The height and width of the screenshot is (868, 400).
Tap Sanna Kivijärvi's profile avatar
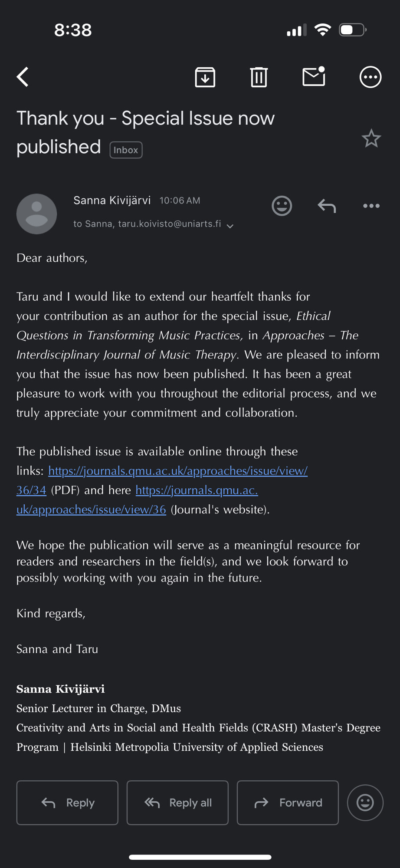[x=37, y=214]
